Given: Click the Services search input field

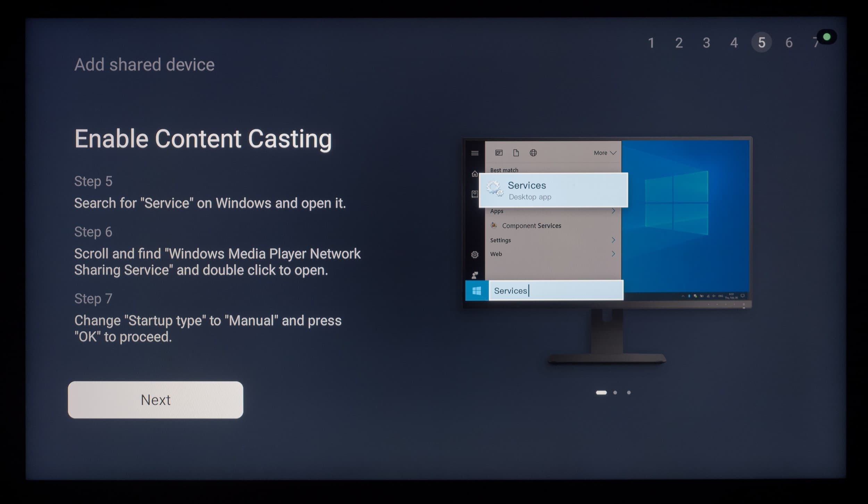Looking at the screenshot, I should pyautogui.click(x=556, y=290).
